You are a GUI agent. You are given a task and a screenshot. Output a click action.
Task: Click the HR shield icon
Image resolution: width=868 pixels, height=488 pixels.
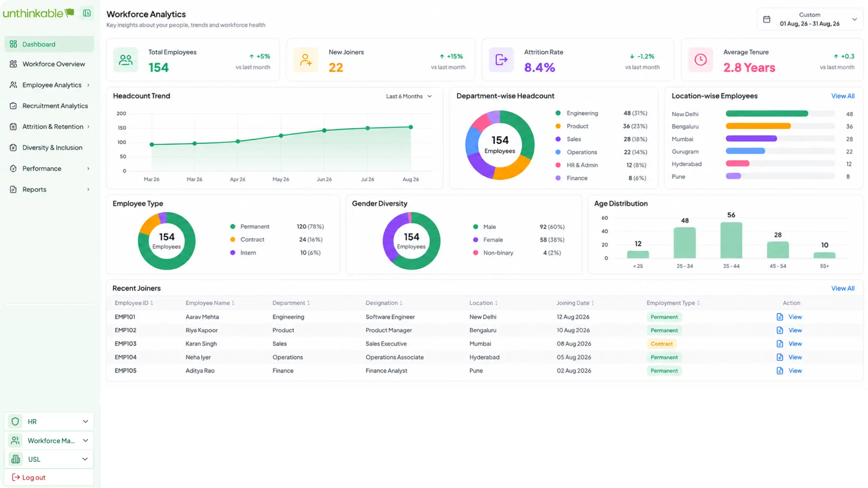click(15, 422)
